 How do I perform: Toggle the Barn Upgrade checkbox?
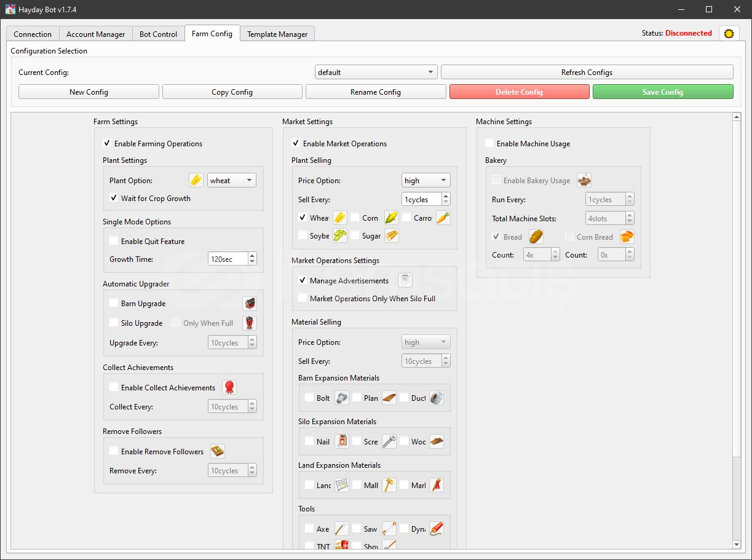[114, 303]
